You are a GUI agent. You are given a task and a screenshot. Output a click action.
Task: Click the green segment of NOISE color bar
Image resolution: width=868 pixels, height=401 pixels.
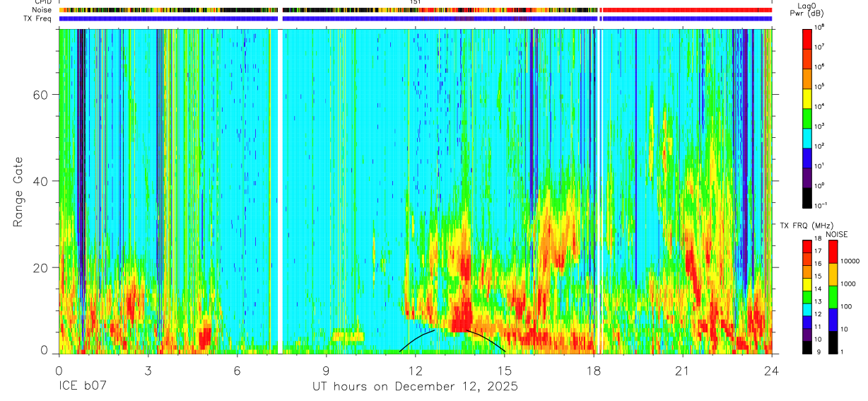point(832,297)
